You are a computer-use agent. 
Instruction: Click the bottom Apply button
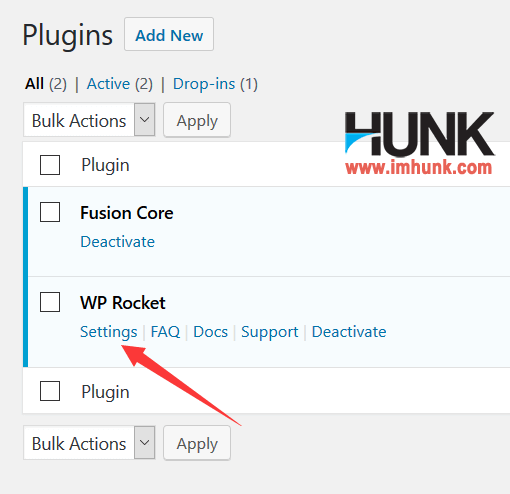click(x=197, y=443)
